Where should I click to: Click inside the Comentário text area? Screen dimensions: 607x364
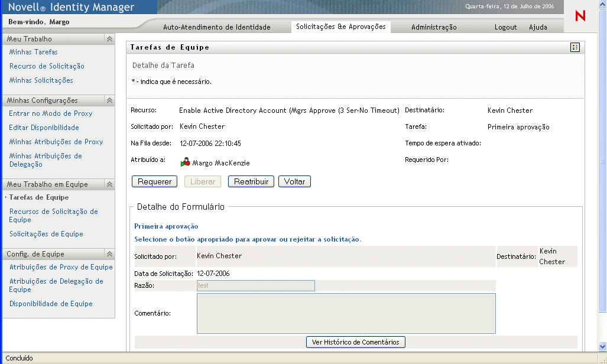click(346, 313)
